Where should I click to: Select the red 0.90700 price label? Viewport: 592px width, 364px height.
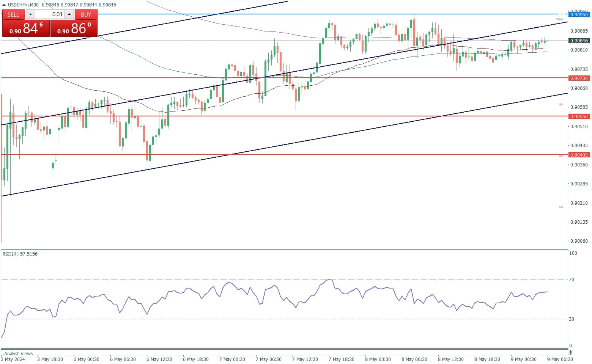click(579, 78)
